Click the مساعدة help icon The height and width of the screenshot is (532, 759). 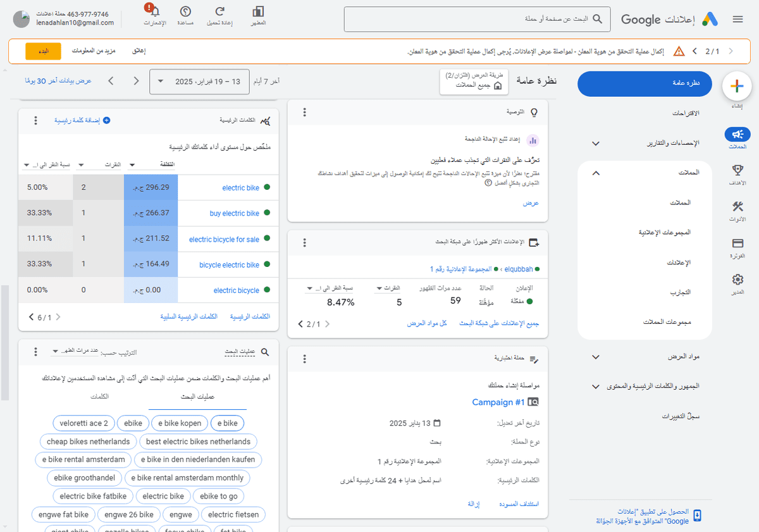(x=185, y=13)
